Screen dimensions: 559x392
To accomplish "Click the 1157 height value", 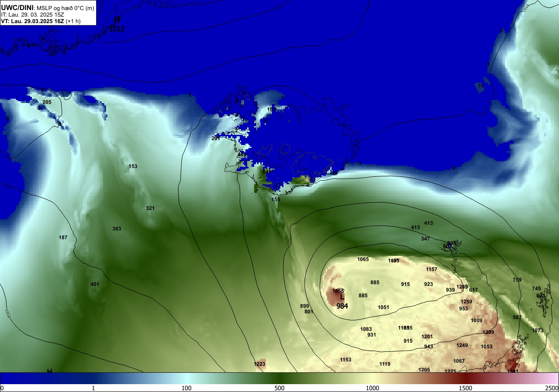I will 431,269.
